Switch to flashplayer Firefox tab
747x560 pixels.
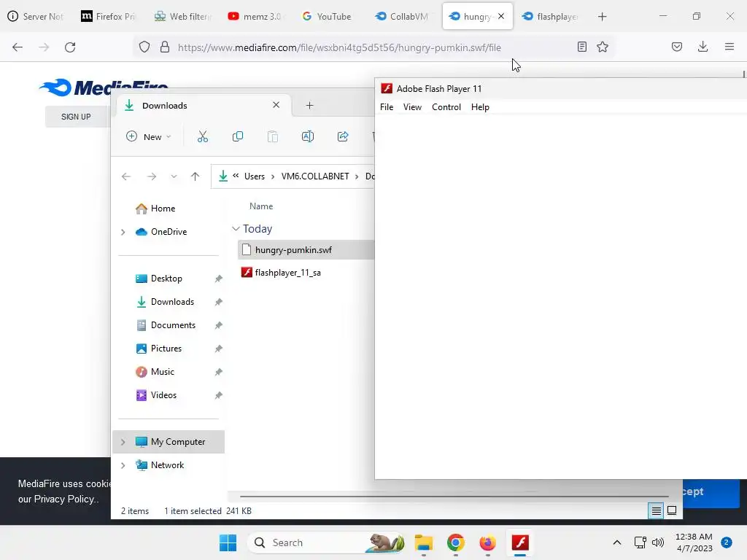[x=551, y=17]
